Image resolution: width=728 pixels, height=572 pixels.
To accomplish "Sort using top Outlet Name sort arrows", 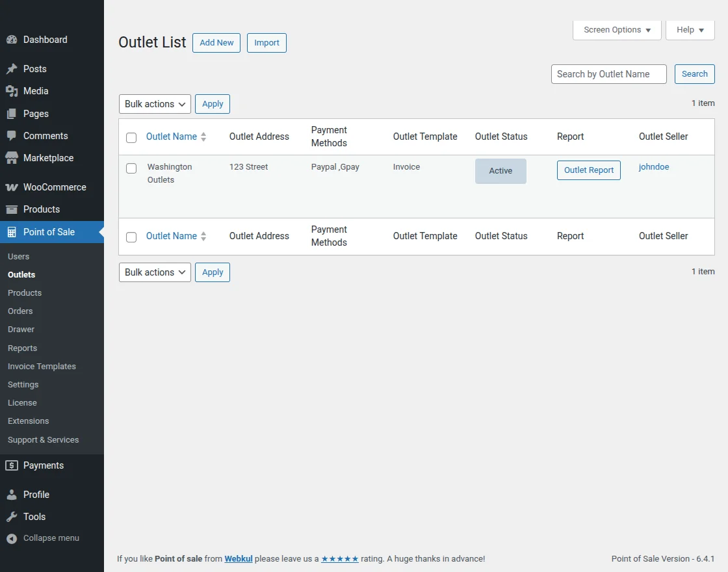I will (x=203, y=136).
